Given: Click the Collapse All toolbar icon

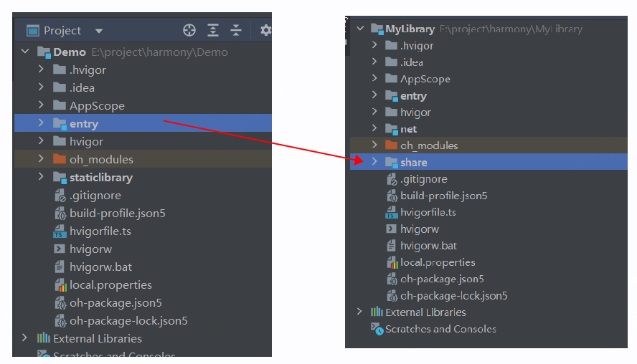Looking at the screenshot, I should [x=236, y=30].
